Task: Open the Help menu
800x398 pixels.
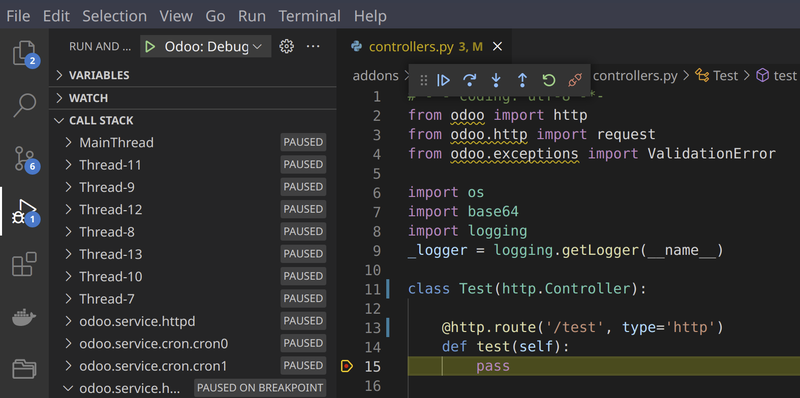Action: point(370,16)
